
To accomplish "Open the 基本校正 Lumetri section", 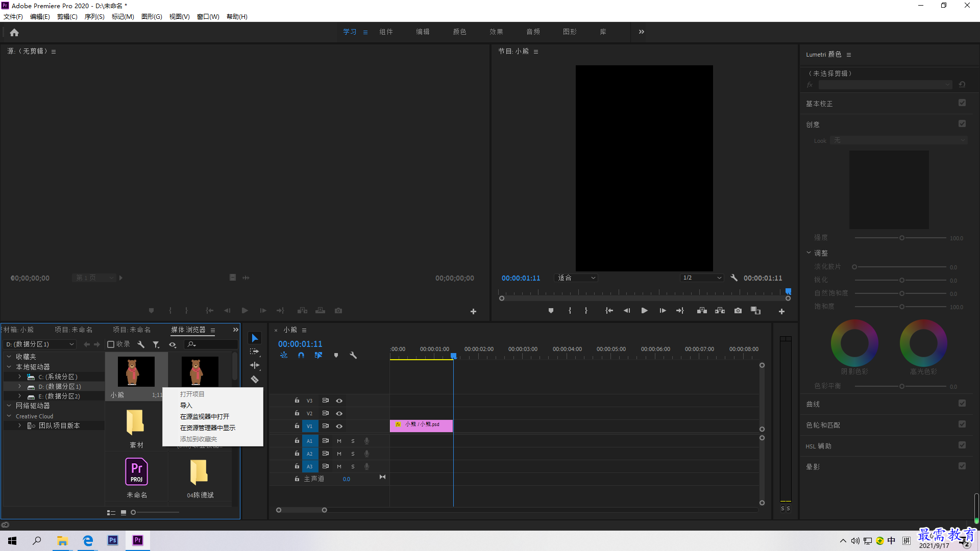I will coord(819,104).
